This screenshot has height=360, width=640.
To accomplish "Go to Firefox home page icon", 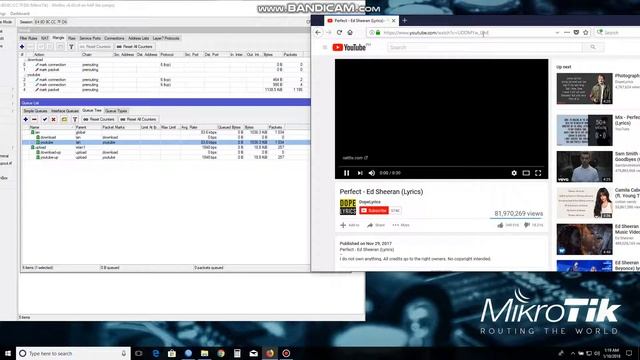I will [350, 32].
